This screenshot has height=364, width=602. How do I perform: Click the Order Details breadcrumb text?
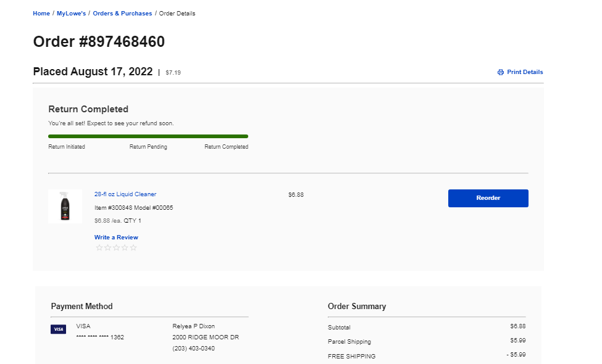coord(177,14)
